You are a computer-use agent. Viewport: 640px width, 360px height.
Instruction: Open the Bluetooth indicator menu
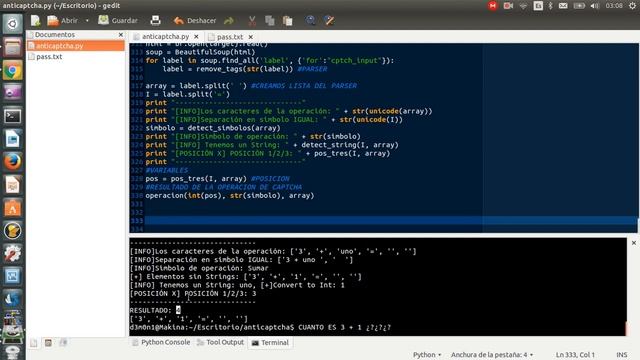(550, 6)
